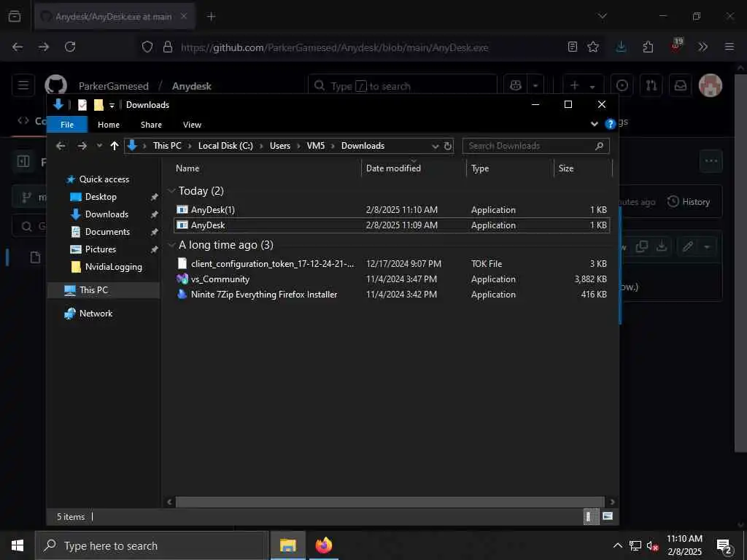Click the horizontal scrollbar in Explorer
747x560 pixels.
390,502
